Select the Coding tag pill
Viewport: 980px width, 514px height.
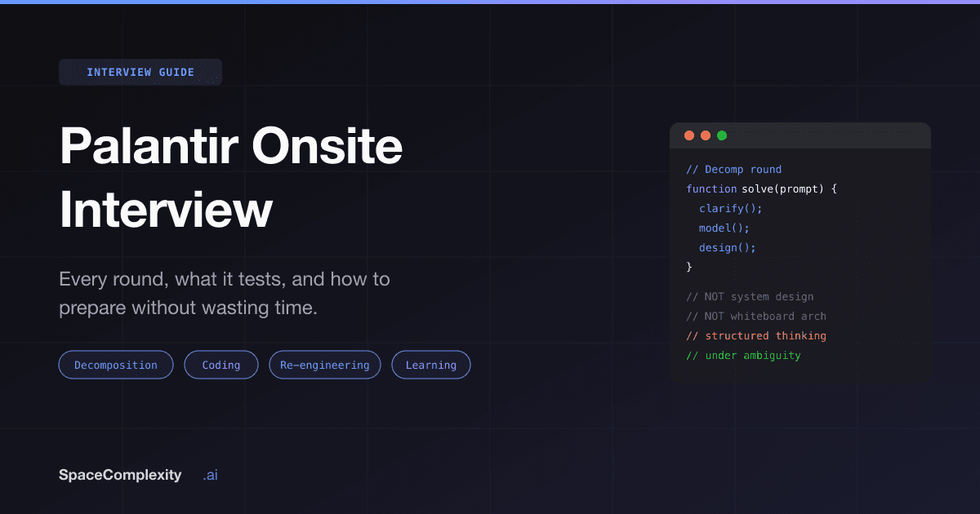click(x=221, y=365)
